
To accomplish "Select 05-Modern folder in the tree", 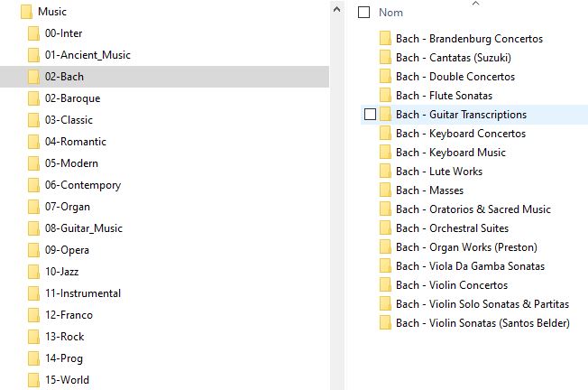I will 71,163.
